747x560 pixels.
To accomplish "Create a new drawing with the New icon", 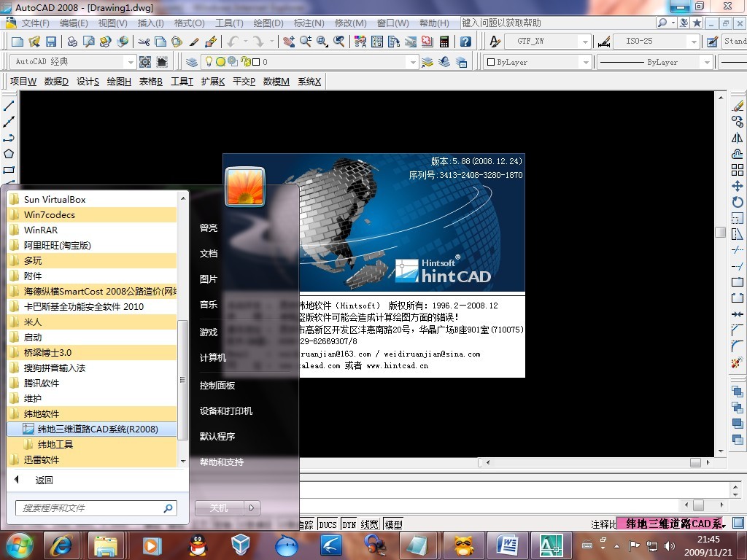I will (18, 42).
